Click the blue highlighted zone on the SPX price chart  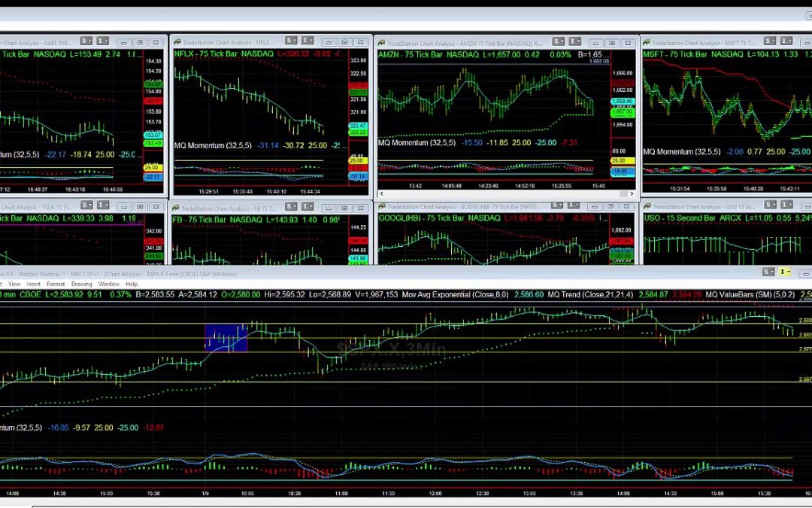(225, 339)
